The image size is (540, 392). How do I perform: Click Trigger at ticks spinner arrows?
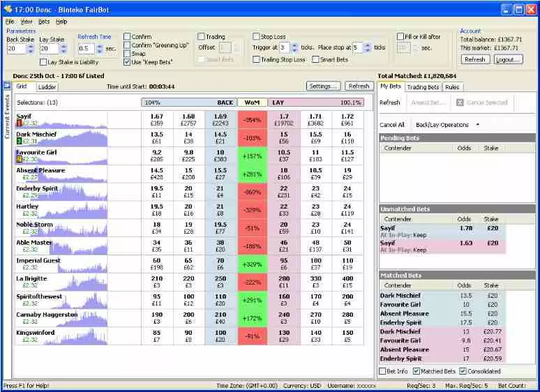(x=295, y=47)
